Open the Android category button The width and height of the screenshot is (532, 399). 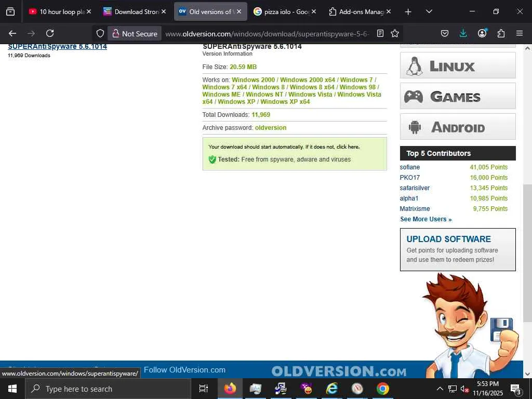[458, 127]
